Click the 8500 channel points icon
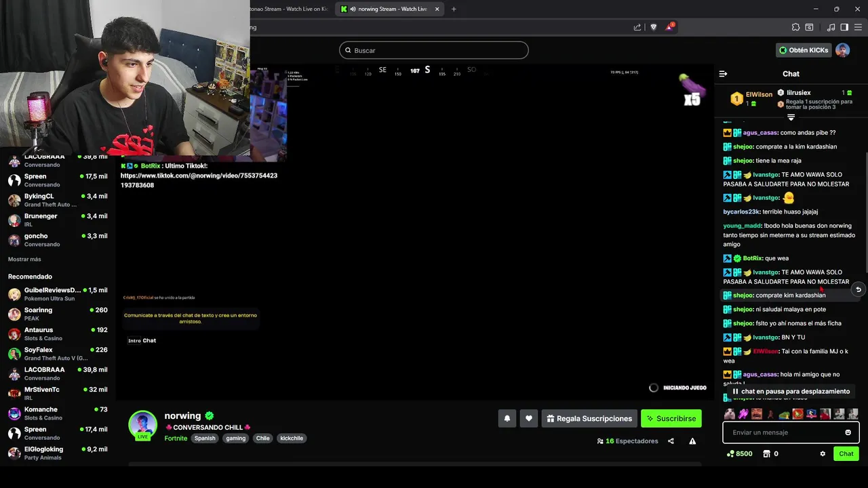This screenshot has width=868, height=488. [730, 454]
